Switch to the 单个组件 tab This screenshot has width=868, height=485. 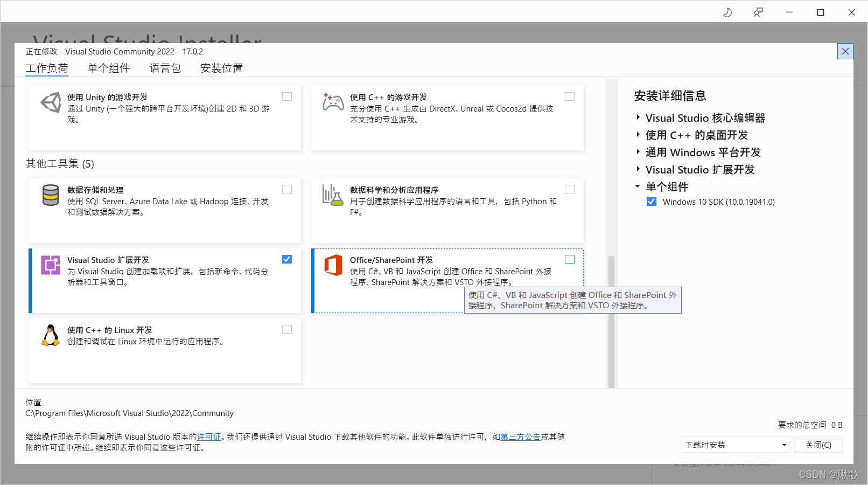click(x=109, y=68)
